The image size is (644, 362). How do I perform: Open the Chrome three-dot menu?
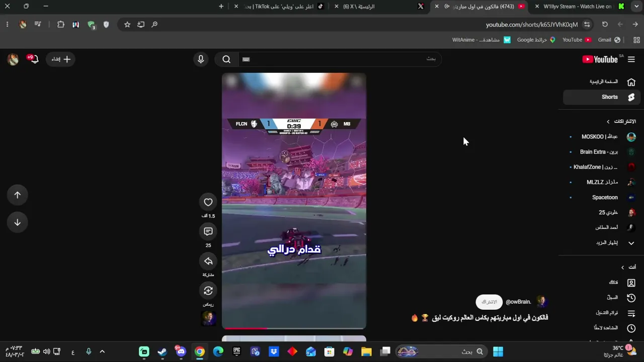(x=7, y=24)
